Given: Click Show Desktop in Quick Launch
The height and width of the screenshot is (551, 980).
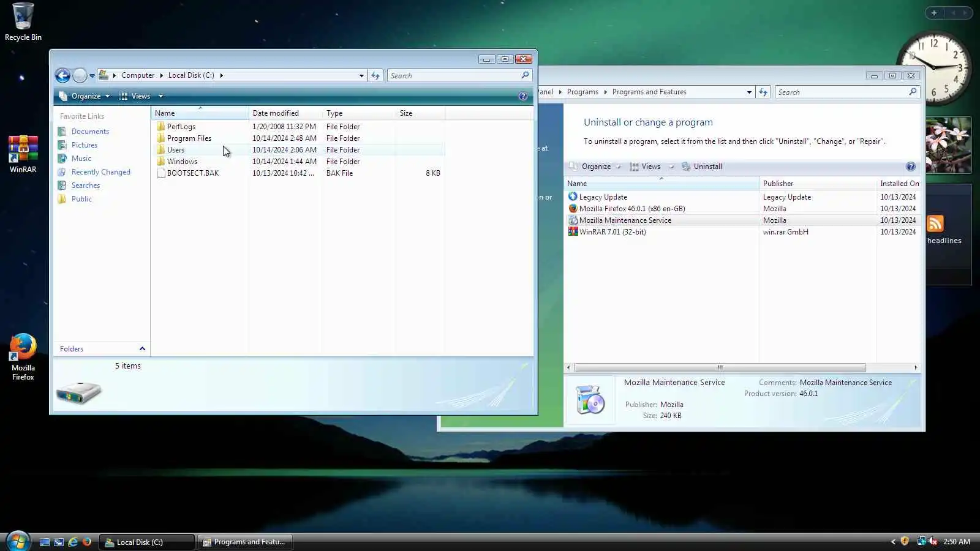Looking at the screenshot, I should click(x=45, y=542).
